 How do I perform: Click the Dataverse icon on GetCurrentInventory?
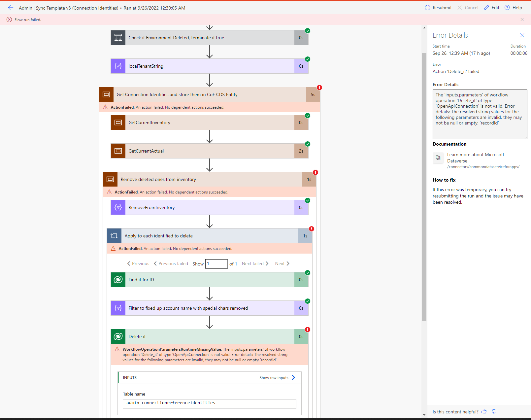pos(118,122)
